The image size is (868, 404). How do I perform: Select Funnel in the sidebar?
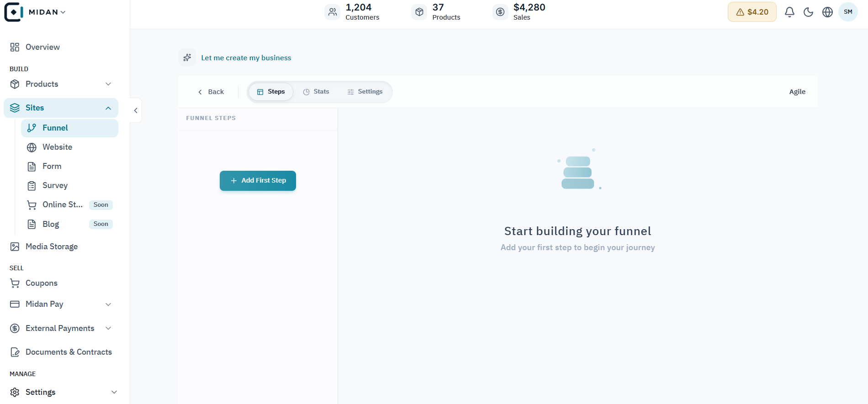point(69,128)
